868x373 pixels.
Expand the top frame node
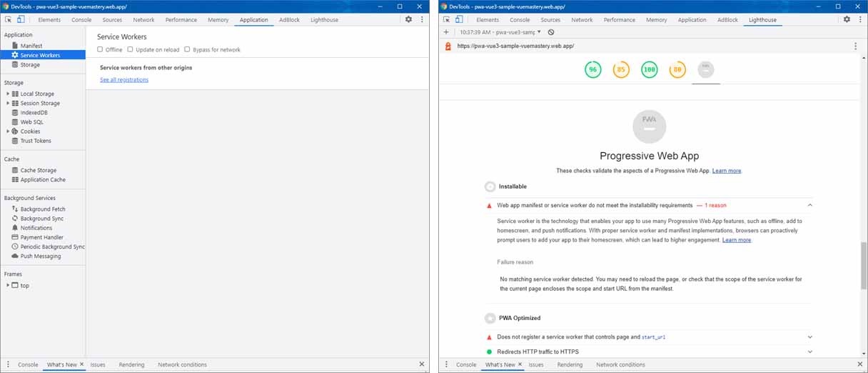[8, 285]
